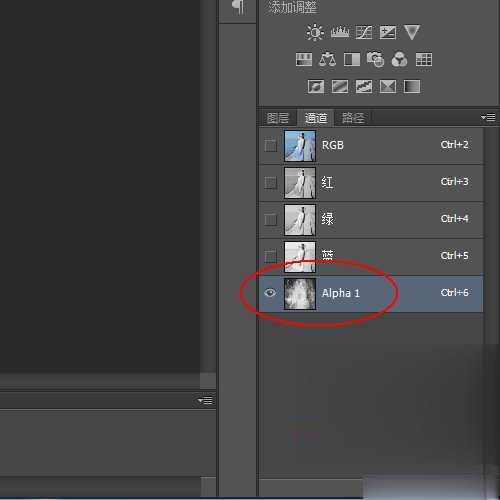
Task: Add a Levels adjustment
Action: tap(340, 32)
